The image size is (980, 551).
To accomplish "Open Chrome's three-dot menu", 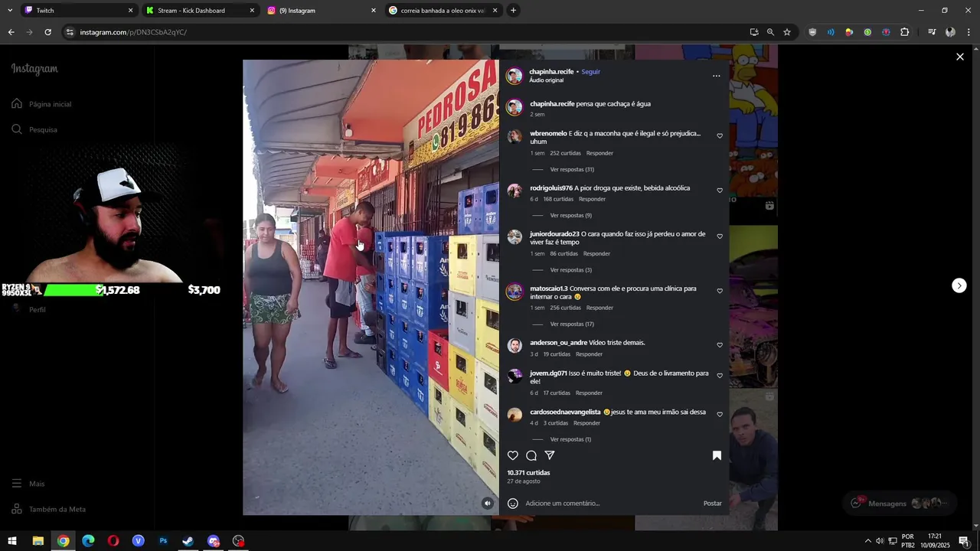I will (x=969, y=32).
